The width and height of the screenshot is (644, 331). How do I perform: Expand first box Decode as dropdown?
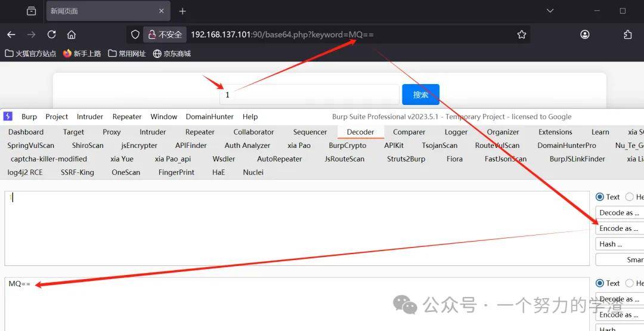click(620, 213)
